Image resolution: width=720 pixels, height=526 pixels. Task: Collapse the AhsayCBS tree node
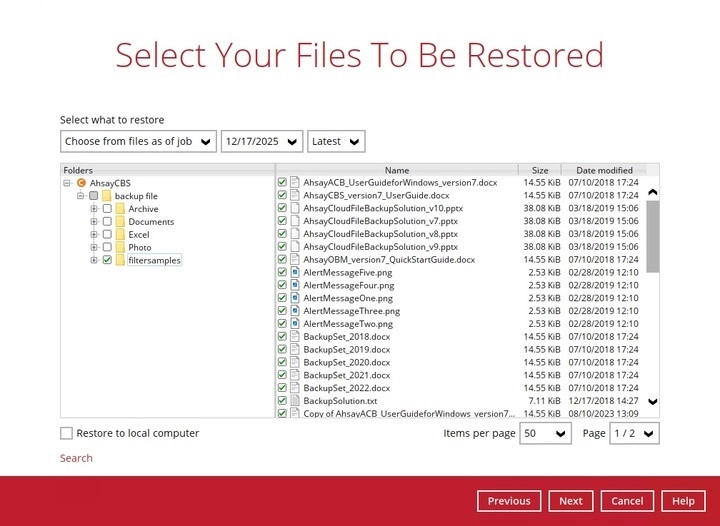(67, 183)
